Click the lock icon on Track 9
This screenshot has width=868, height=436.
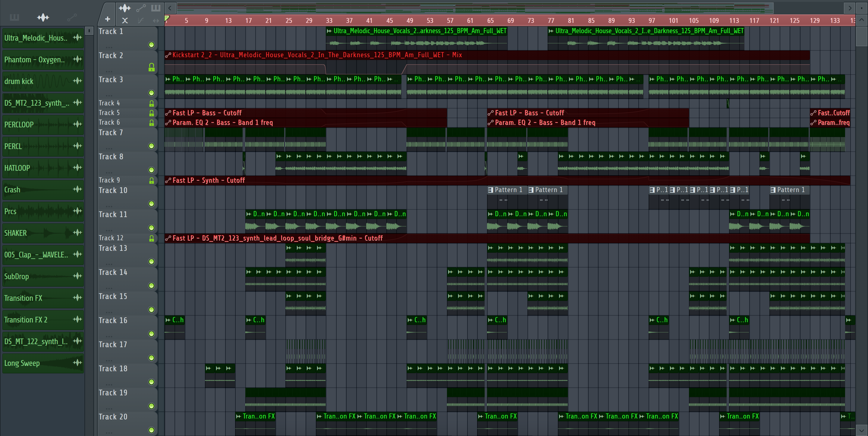(x=152, y=181)
